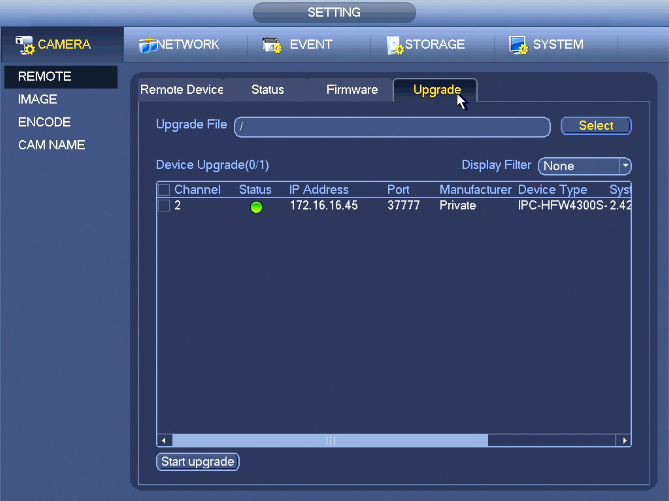Open the Display Filter dropdown
The height and width of the screenshot is (501, 669).
tap(585, 166)
